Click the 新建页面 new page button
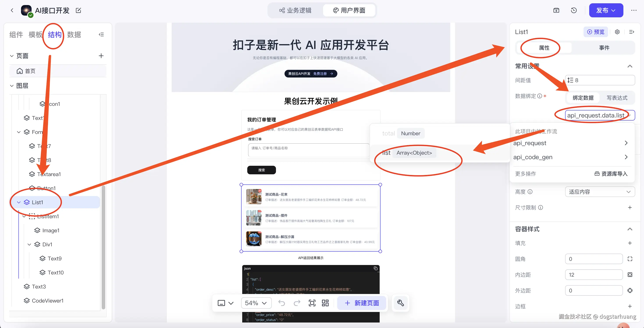 [x=362, y=303]
